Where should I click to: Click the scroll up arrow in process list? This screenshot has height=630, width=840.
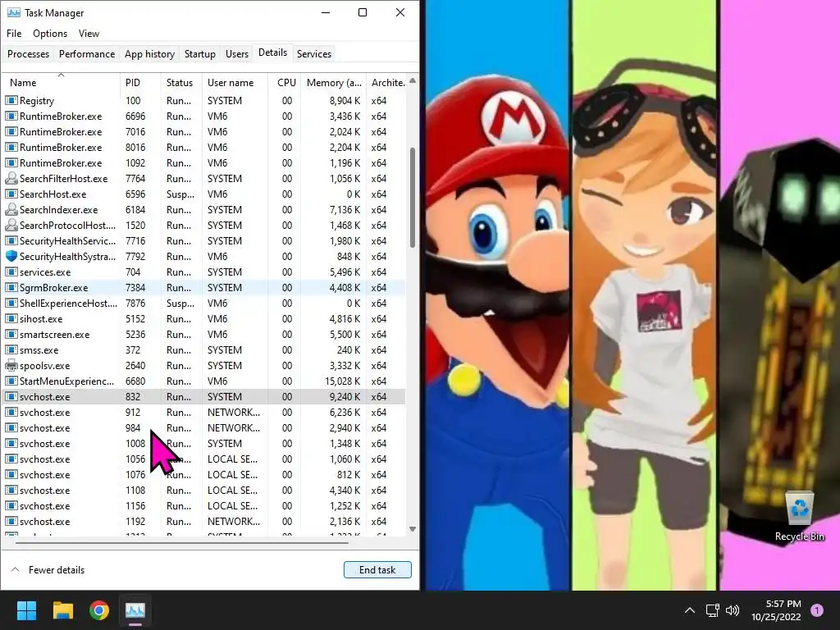pos(413,81)
